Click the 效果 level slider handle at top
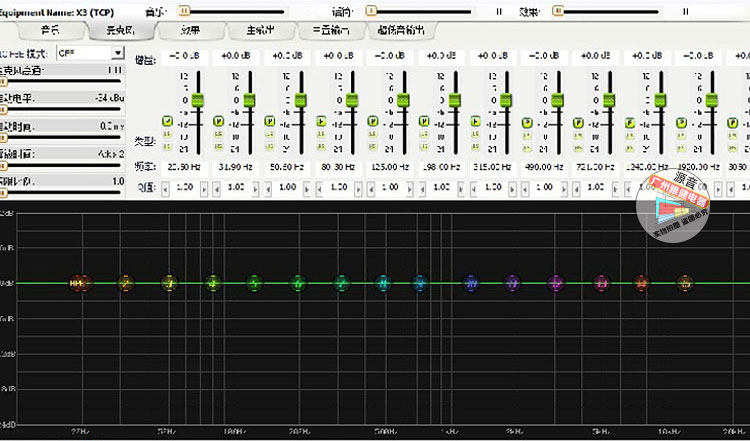 click(x=558, y=11)
